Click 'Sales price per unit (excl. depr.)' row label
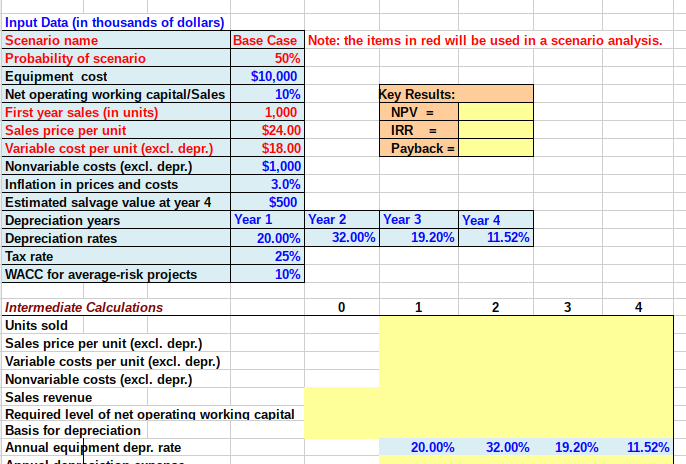The image size is (686, 464). click(x=104, y=344)
